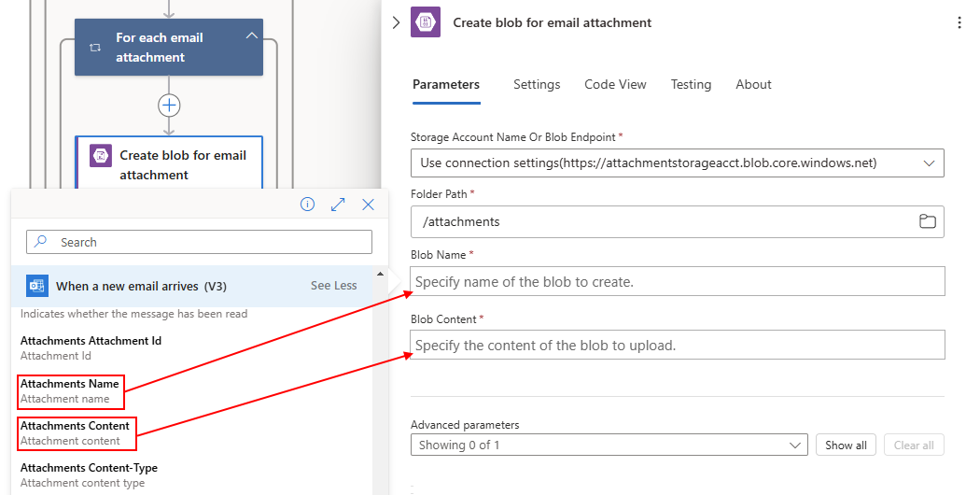The width and height of the screenshot is (980, 495).
Task: Click the blob storage icon in the pane header
Action: 426,22
